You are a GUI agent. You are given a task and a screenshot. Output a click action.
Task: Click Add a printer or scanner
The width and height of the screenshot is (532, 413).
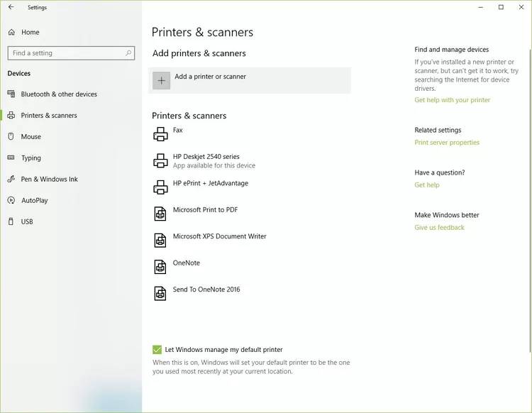[x=250, y=80]
